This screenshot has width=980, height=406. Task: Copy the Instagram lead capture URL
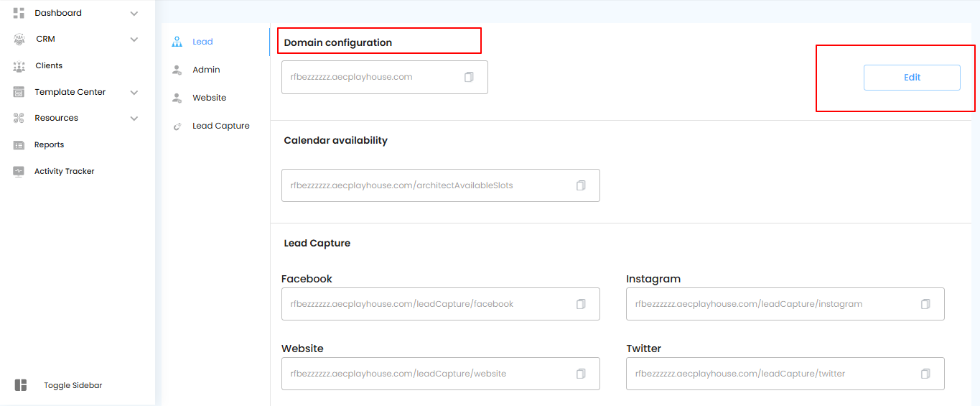[x=925, y=304]
